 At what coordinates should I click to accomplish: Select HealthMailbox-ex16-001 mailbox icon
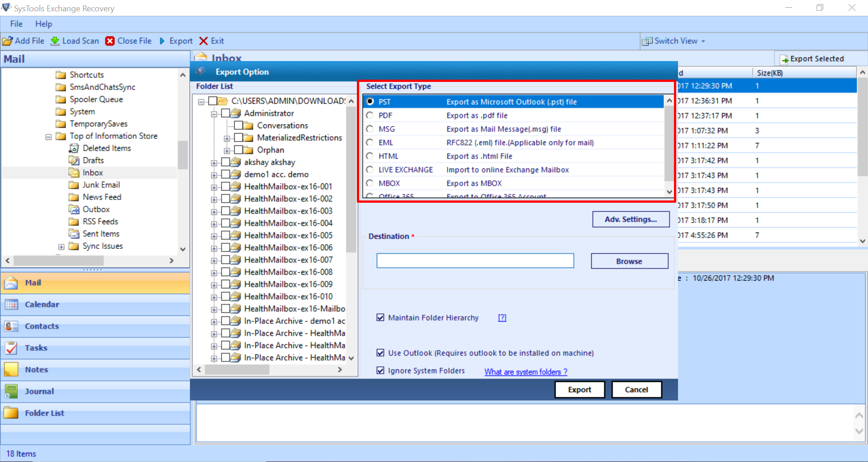236,186
